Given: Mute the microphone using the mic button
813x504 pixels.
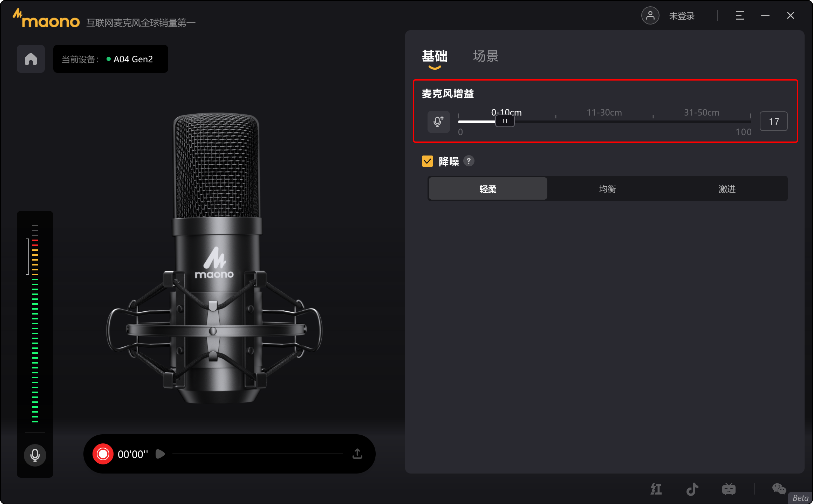Looking at the screenshot, I should click(35, 455).
